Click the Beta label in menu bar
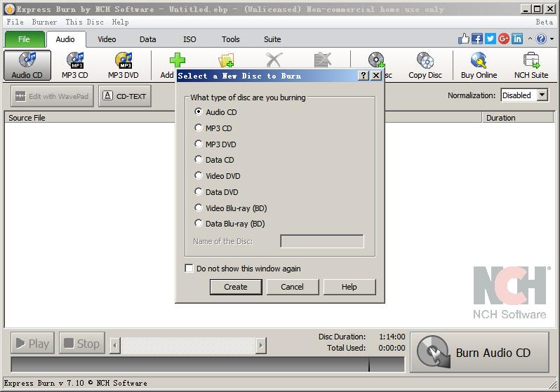The width and height of the screenshot is (560, 392). coord(545,22)
